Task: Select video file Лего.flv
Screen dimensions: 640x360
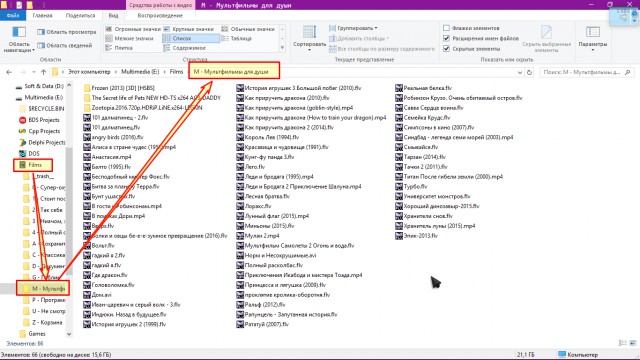Action: [x=251, y=167]
